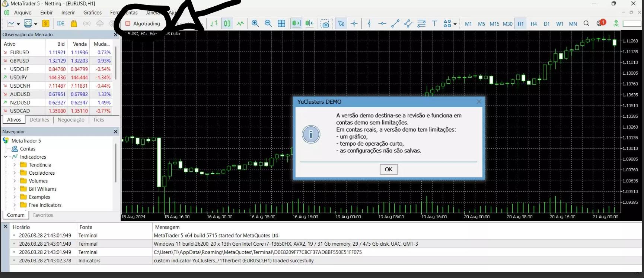Expand the Volumes folder
This screenshot has height=278, width=644.
coord(15,181)
